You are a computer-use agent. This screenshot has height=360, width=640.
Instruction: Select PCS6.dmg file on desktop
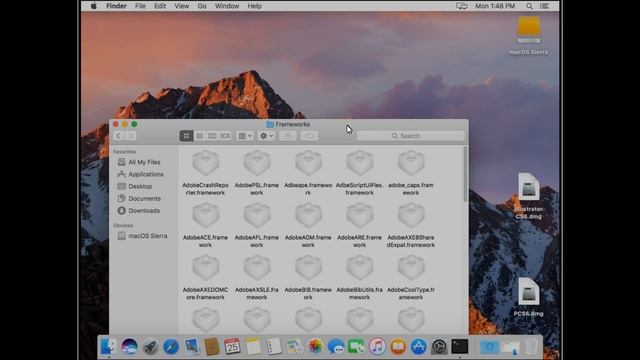[x=529, y=291]
